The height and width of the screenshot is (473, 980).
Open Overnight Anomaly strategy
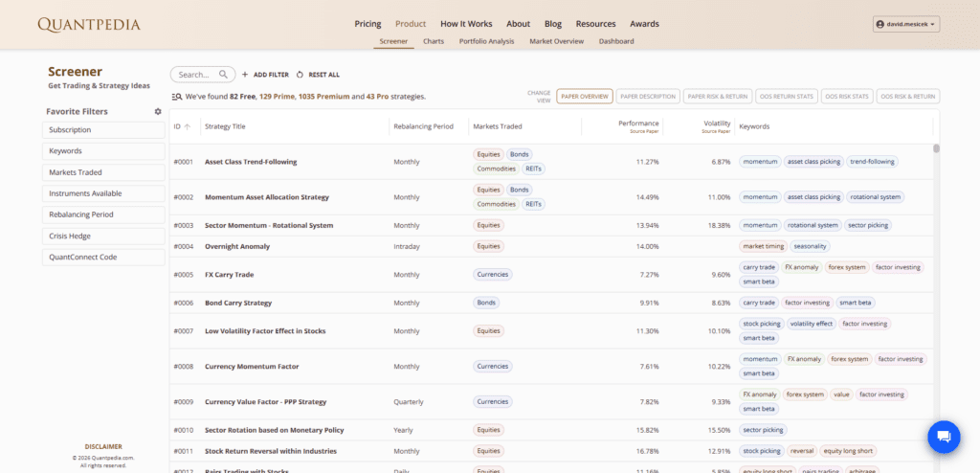237,246
